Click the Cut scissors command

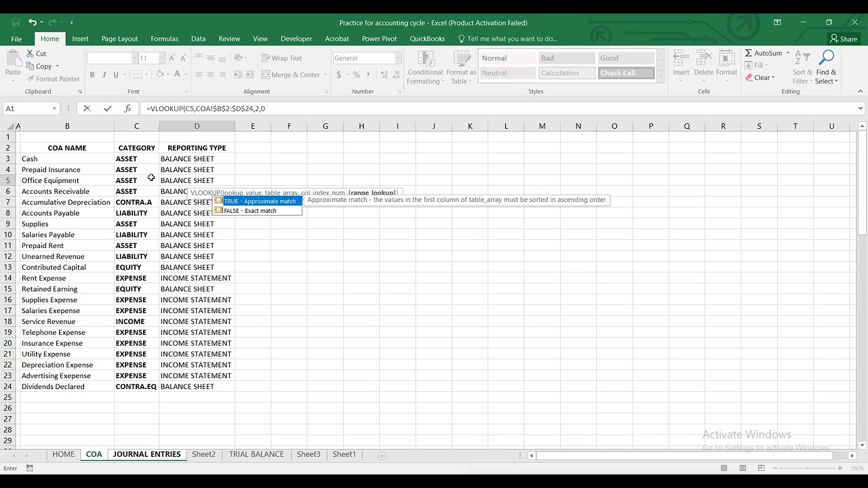click(37, 54)
